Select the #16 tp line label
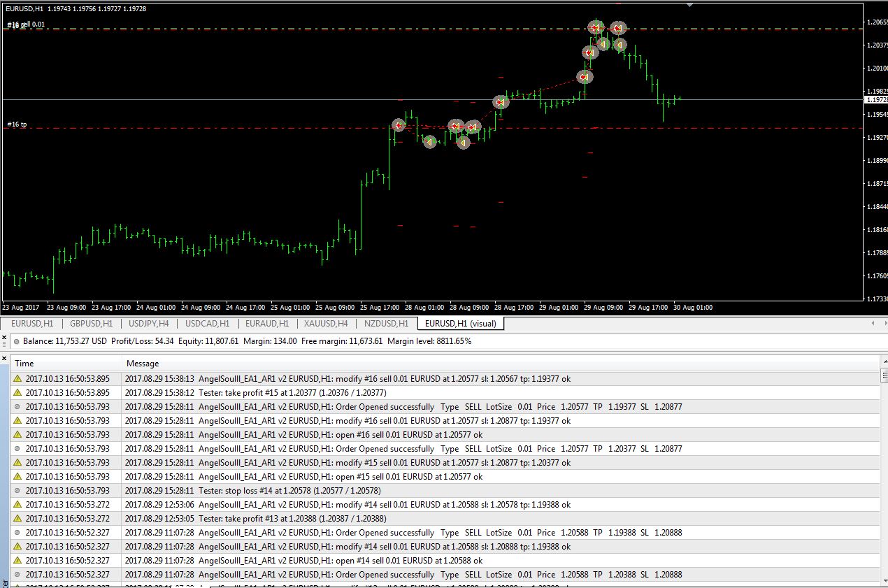The height and width of the screenshot is (588, 888). [x=17, y=124]
